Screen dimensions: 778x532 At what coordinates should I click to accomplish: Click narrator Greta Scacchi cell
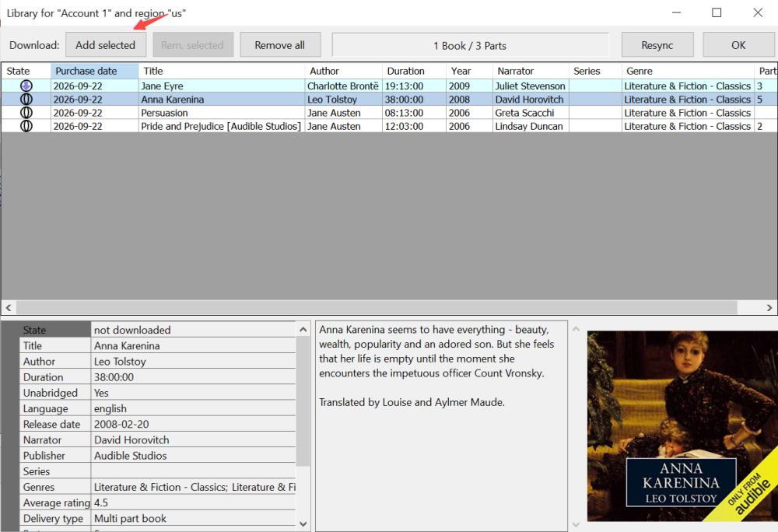point(531,113)
